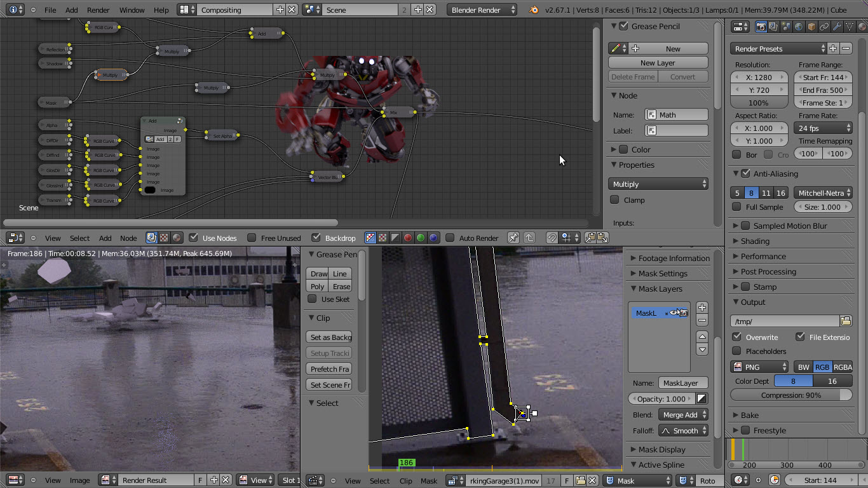The image size is (868, 488).
Task: Open Node menu in node editor header
Action: [x=128, y=238]
